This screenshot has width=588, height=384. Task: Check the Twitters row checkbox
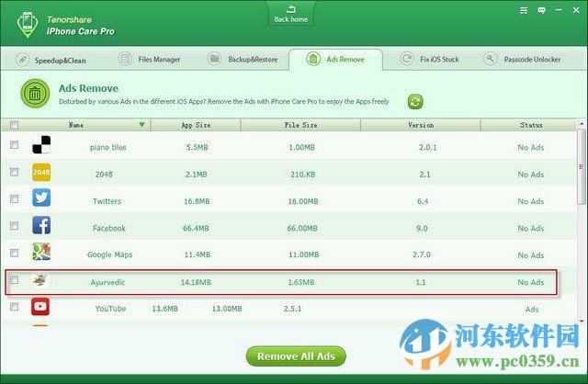(x=15, y=198)
